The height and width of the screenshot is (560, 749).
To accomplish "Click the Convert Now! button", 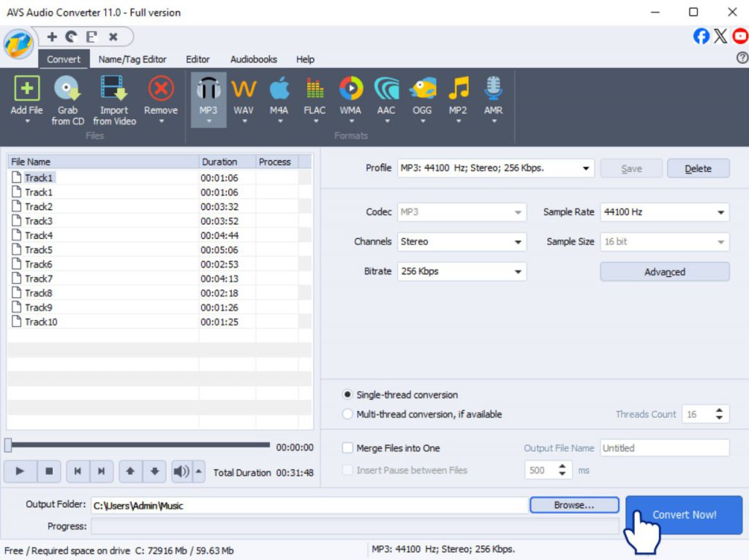I will tap(684, 515).
